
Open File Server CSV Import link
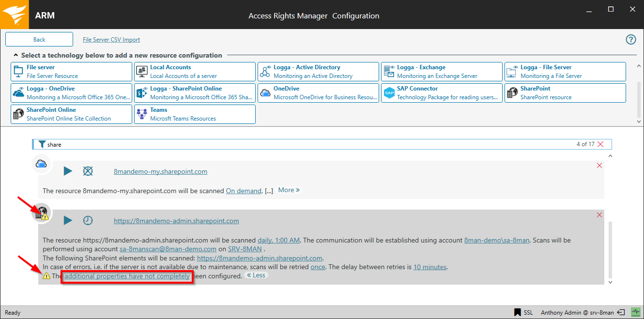click(x=111, y=40)
